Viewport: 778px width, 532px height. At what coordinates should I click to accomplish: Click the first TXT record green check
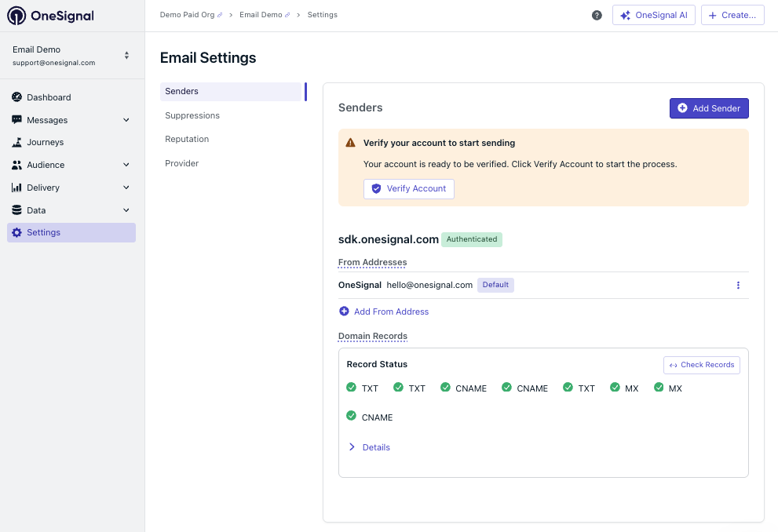click(351, 387)
